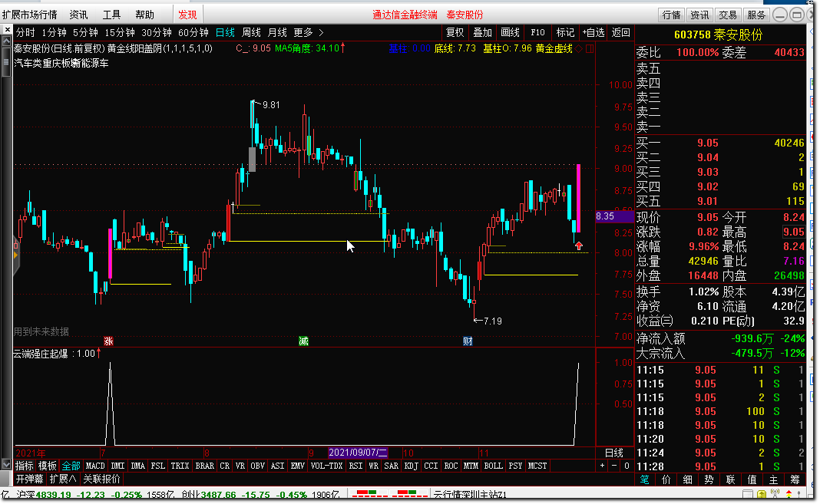Click the 开弹幕 button
The height and width of the screenshot is (504, 820).
[x=30, y=479]
